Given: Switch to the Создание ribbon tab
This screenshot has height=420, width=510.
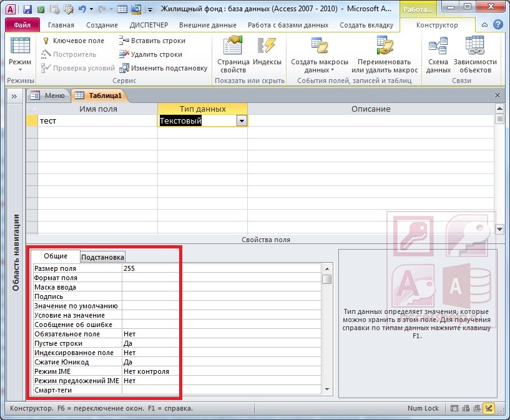Looking at the screenshot, I should [x=102, y=25].
